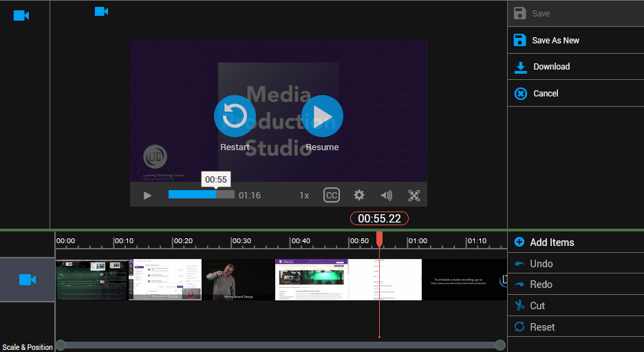Click the 00:30 mark on timeline ruler
The width and height of the screenshot is (644, 352).
241,241
